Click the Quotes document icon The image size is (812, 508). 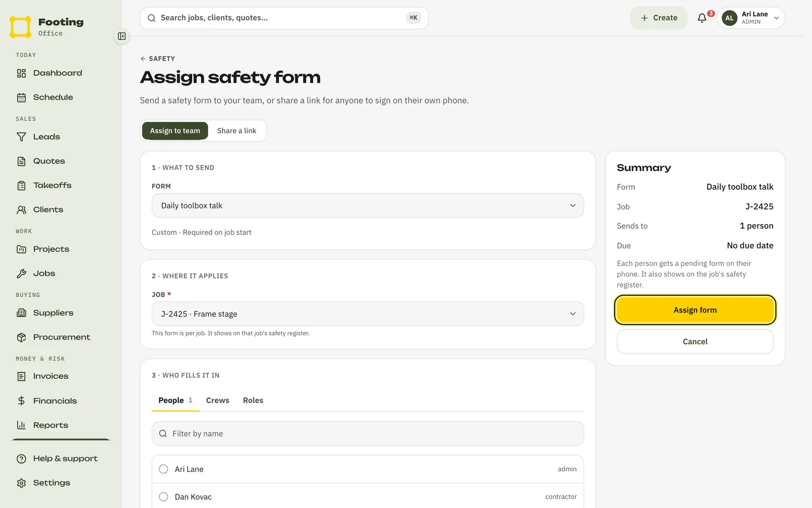21,161
